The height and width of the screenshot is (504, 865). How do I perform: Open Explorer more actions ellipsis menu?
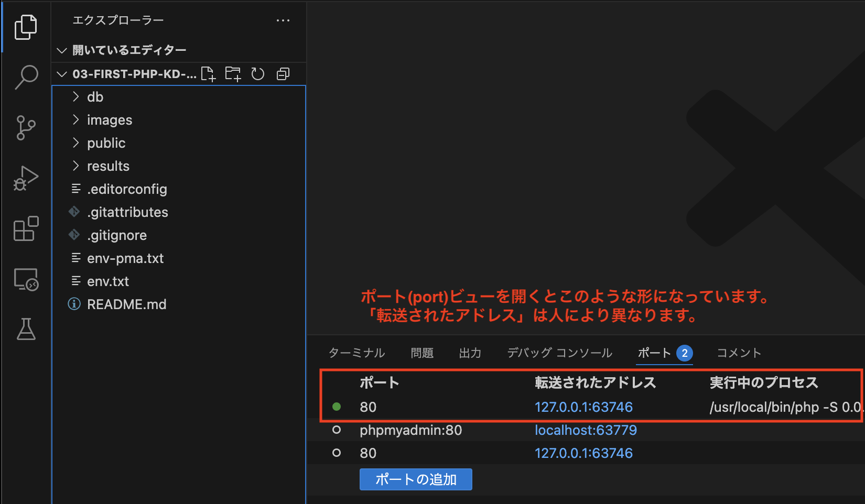tap(283, 20)
